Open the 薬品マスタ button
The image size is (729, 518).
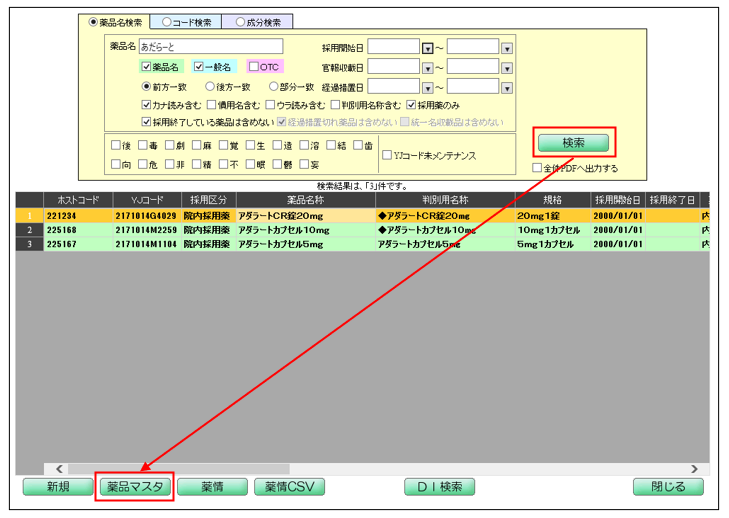click(x=134, y=487)
